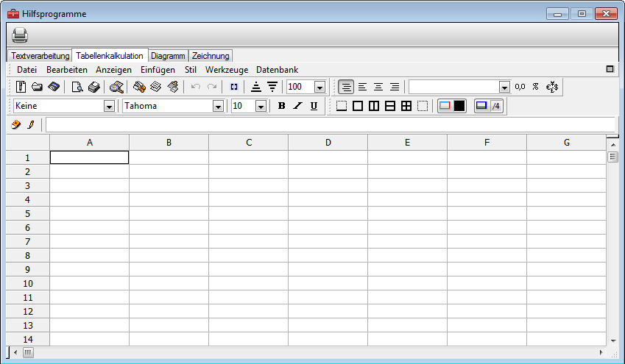Screen dimensions: 625x364
Task: Click the open folder icon
Action: (37, 87)
